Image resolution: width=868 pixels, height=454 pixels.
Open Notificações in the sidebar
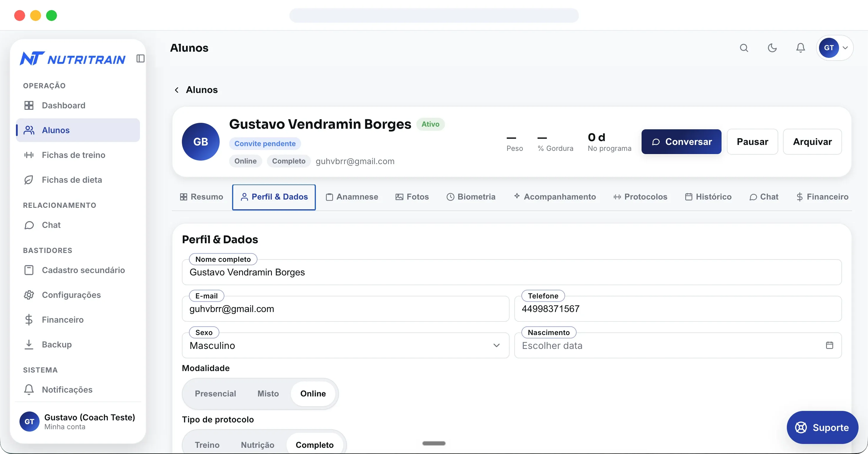point(78,390)
